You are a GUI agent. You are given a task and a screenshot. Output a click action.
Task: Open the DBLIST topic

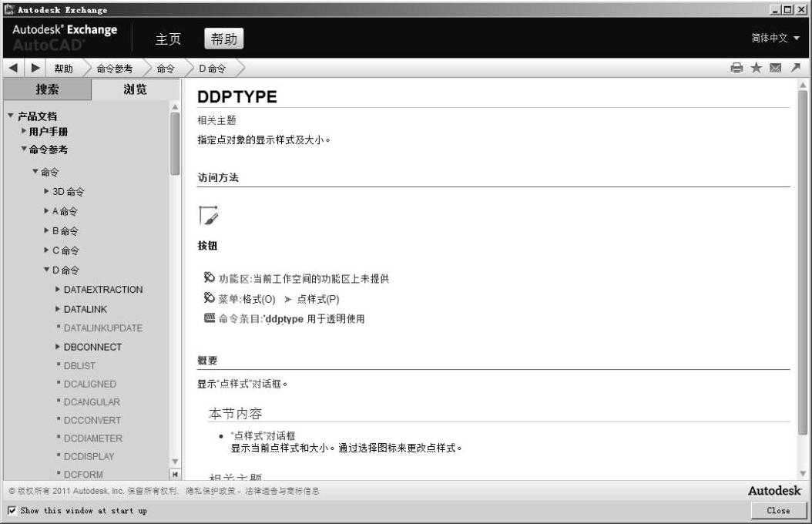pos(79,365)
